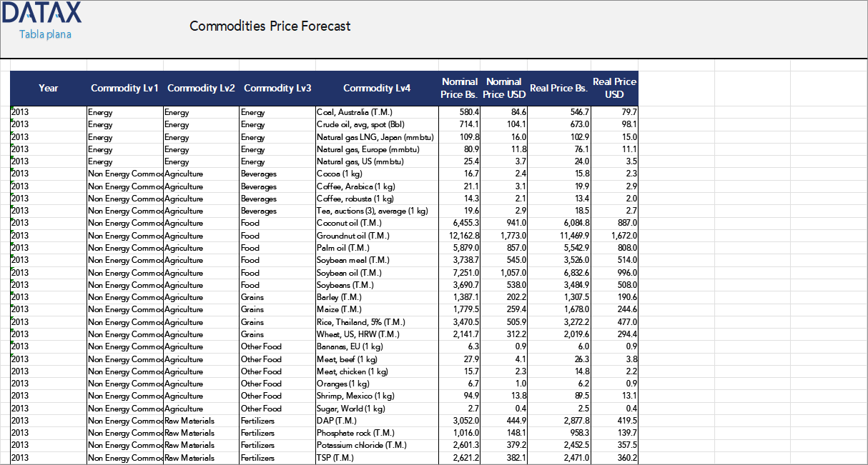
Task: Click the DATAX logo
Action: point(41,13)
